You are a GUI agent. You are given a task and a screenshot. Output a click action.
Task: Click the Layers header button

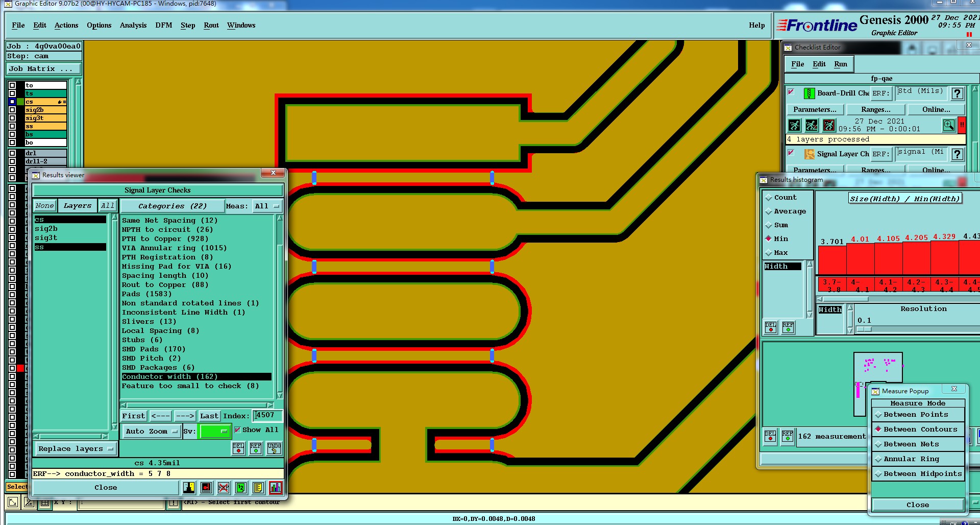tap(78, 206)
